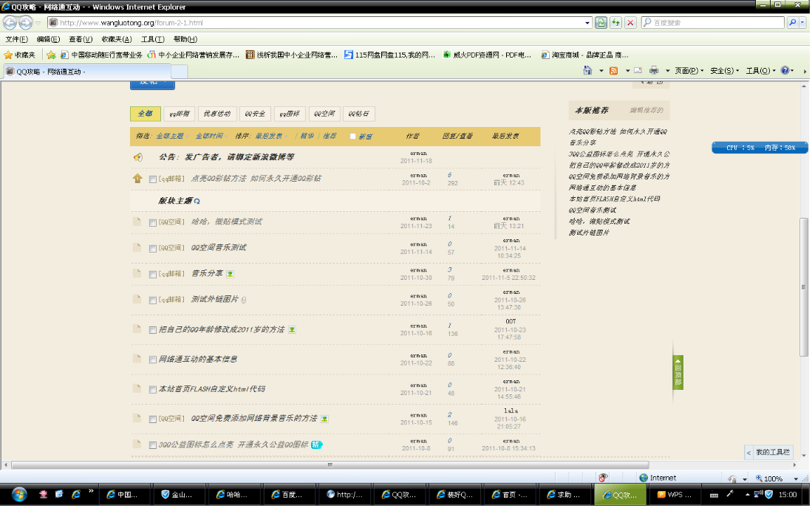Click the 版块主题 refresh icon

[x=197, y=202]
